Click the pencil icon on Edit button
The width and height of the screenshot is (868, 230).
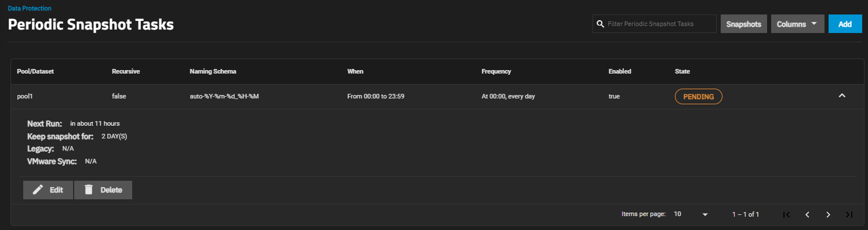[38, 190]
